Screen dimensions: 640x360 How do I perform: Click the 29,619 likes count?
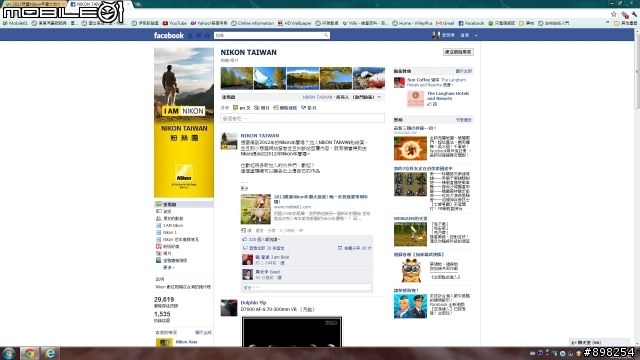pos(164,300)
